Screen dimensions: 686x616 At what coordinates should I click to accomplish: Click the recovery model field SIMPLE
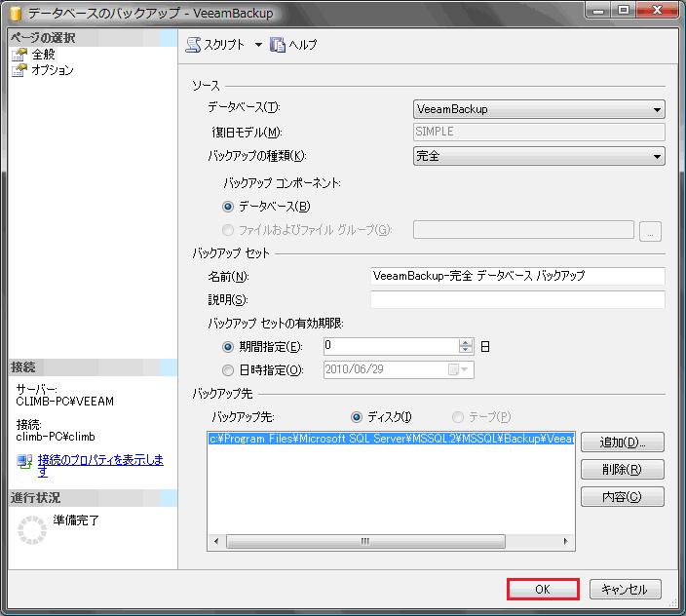coord(539,132)
